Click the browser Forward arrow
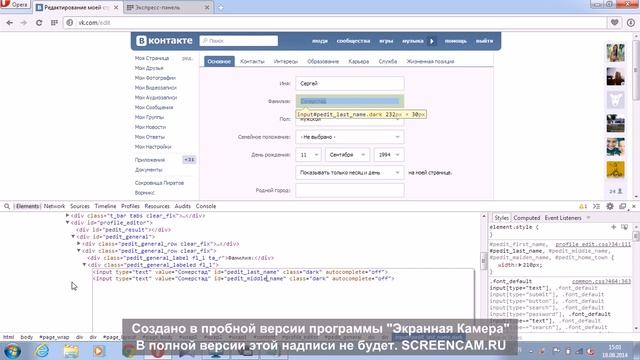This screenshot has width=640, height=360. [24, 22]
